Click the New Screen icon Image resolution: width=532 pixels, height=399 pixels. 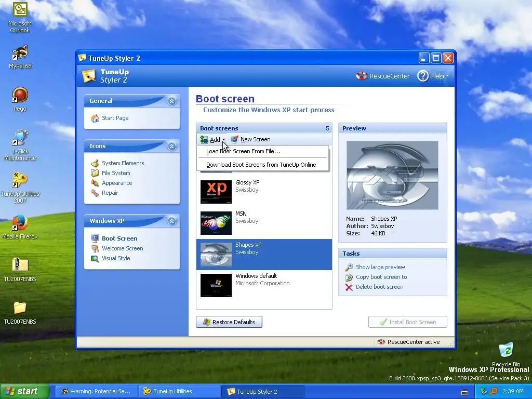tap(234, 139)
